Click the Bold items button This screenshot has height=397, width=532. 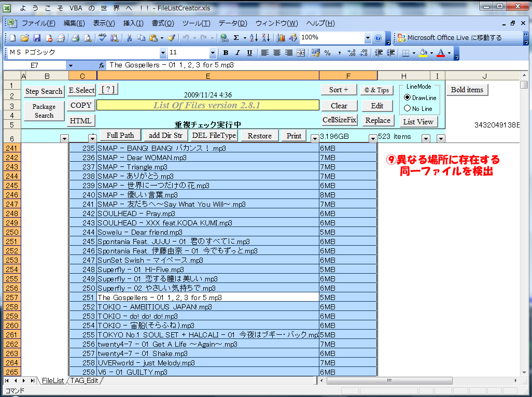[x=467, y=90]
